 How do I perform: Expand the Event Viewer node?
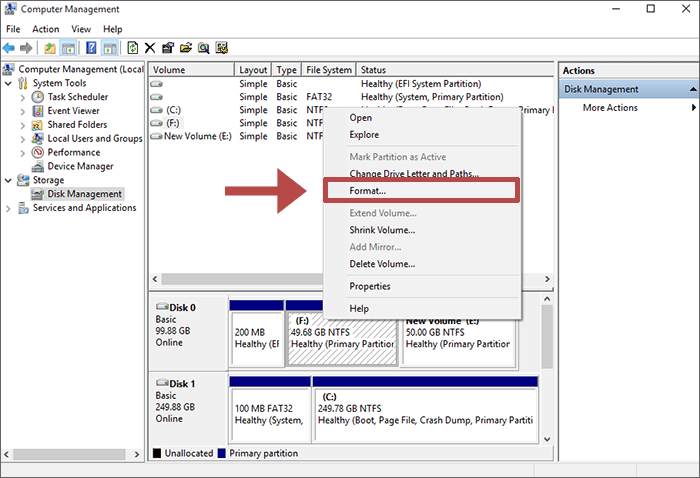coord(23,112)
